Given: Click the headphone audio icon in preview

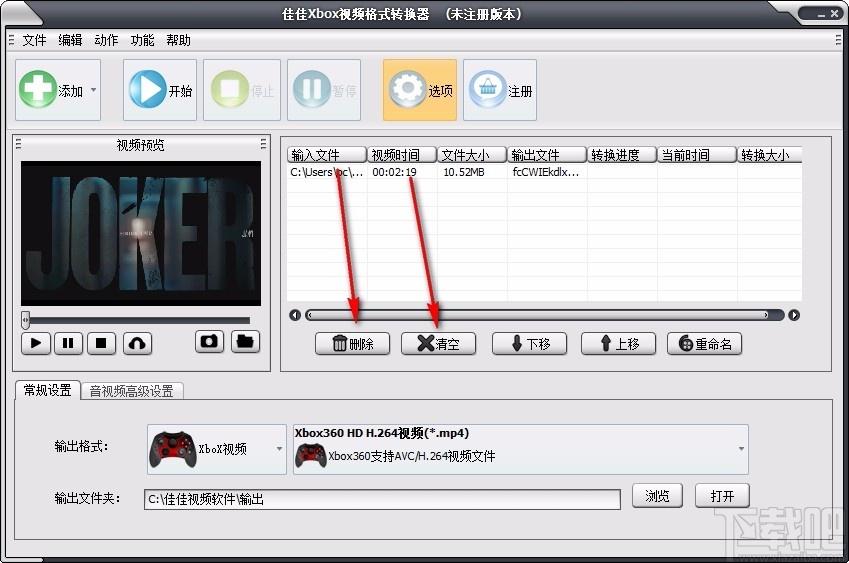Looking at the screenshot, I should coord(138,343).
